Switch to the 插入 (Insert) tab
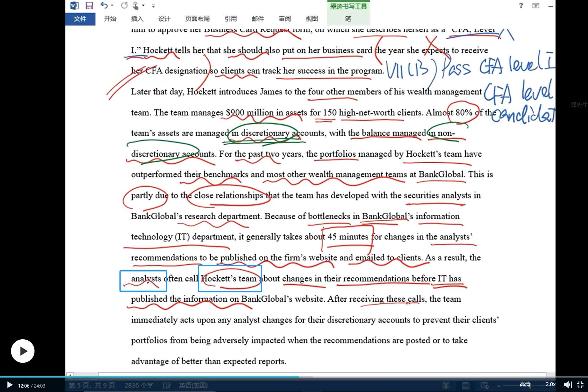The image size is (588, 392). (137, 19)
